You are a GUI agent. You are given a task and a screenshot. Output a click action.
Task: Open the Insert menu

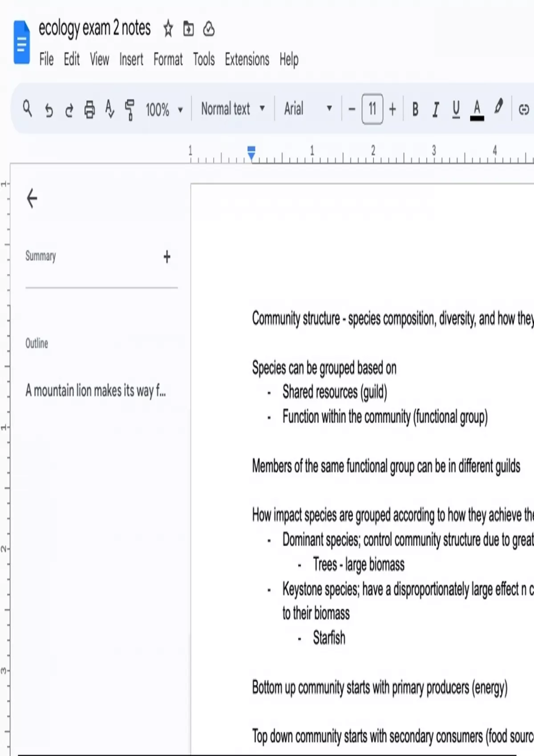(x=131, y=59)
